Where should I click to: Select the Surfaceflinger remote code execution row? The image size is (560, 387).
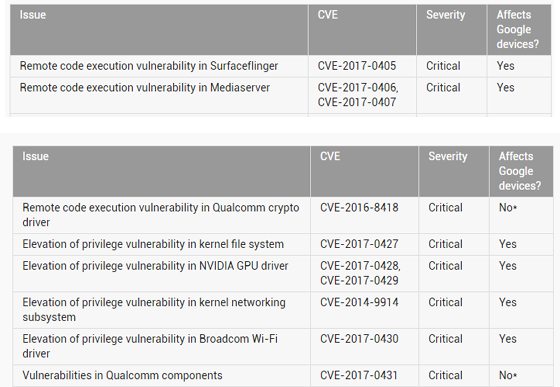(280, 66)
